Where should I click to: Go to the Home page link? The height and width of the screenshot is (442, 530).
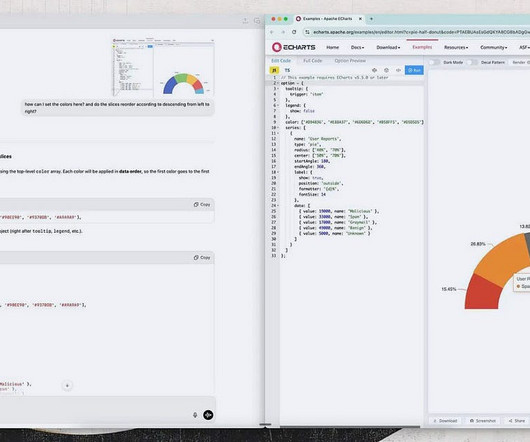point(332,47)
